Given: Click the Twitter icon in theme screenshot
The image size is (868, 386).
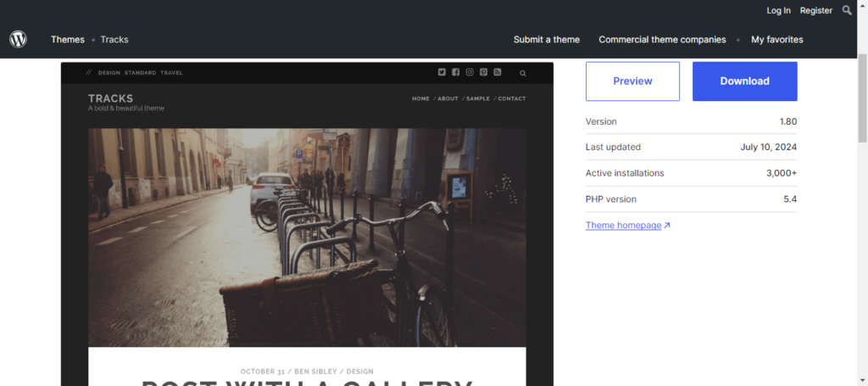Looking at the screenshot, I should pyautogui.click(x=442, y=72).
